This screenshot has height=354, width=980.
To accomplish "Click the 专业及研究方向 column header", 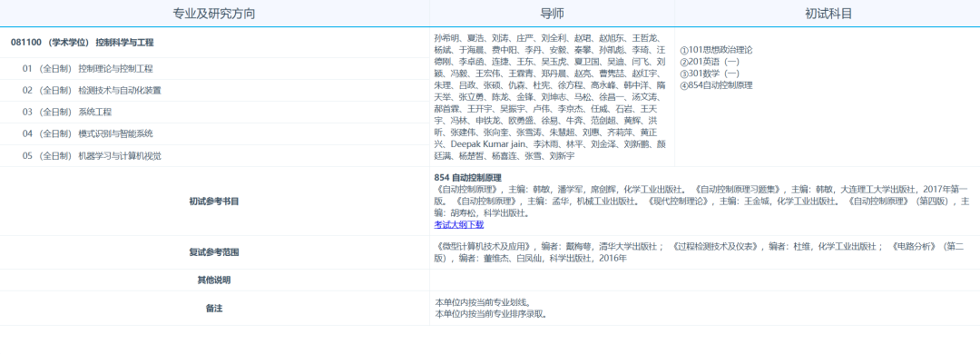I will click(x=214, y=14).
